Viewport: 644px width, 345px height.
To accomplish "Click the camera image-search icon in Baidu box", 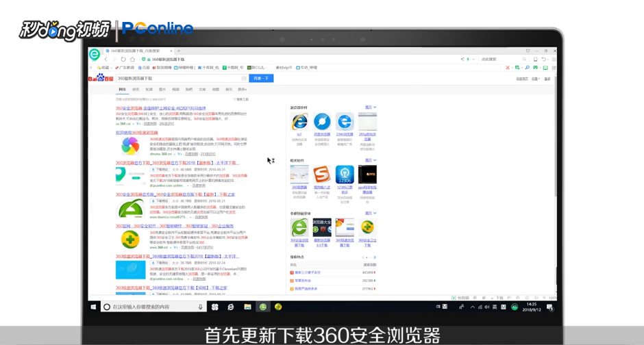I will 243,78.
